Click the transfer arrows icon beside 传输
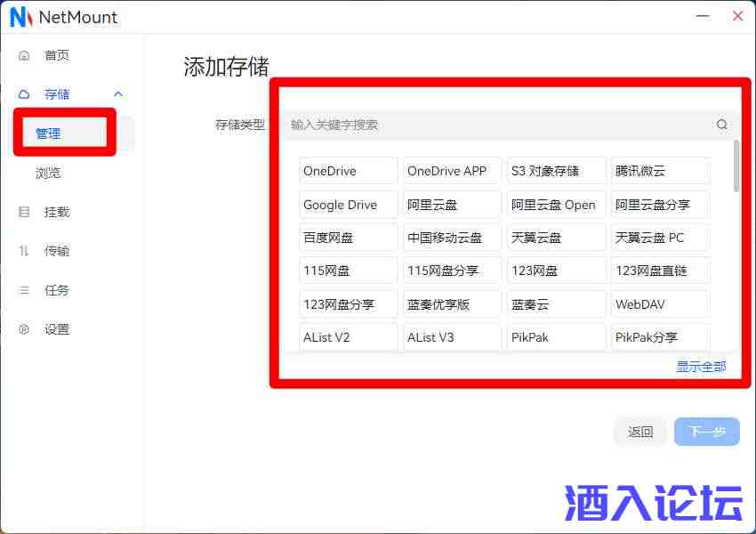This screenshot has height=534, width=756. 24,251
